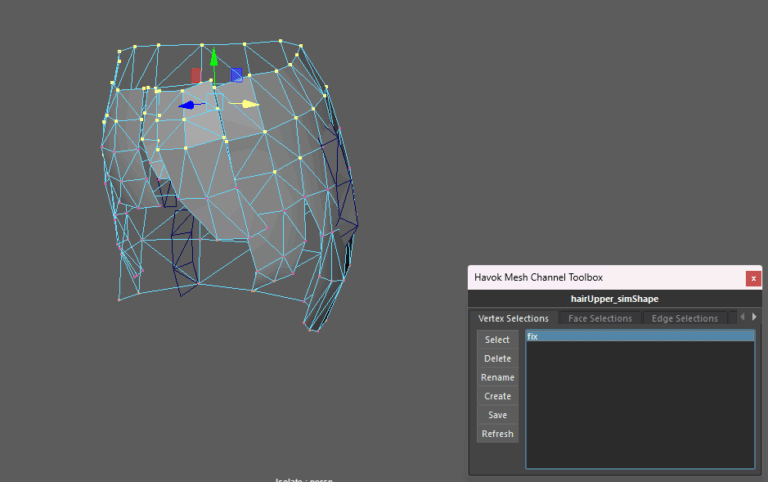Activate the Vertex Selections tab

coord(513,318)
